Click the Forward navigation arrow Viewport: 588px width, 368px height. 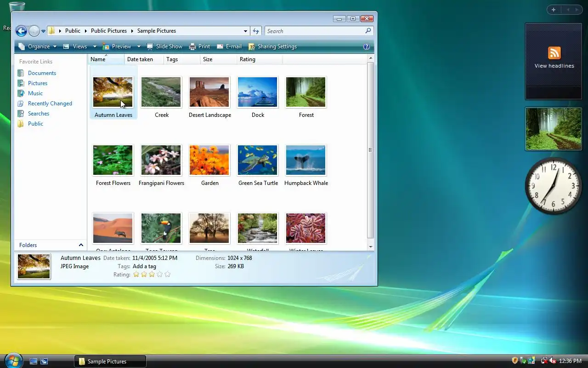pos(34,31)
